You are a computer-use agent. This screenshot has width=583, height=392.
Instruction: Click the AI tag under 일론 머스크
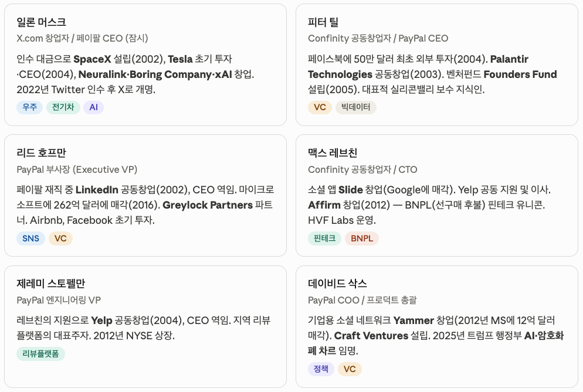[94, 107]
